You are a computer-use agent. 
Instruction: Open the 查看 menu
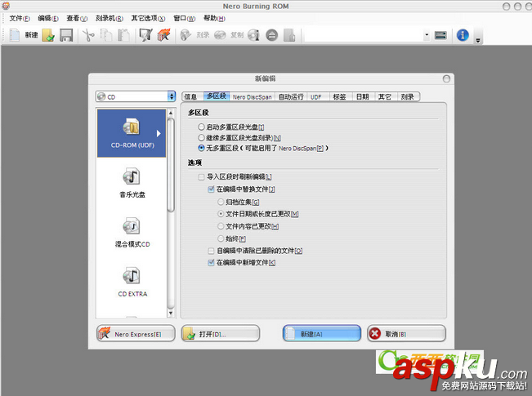tap(77, 18)
